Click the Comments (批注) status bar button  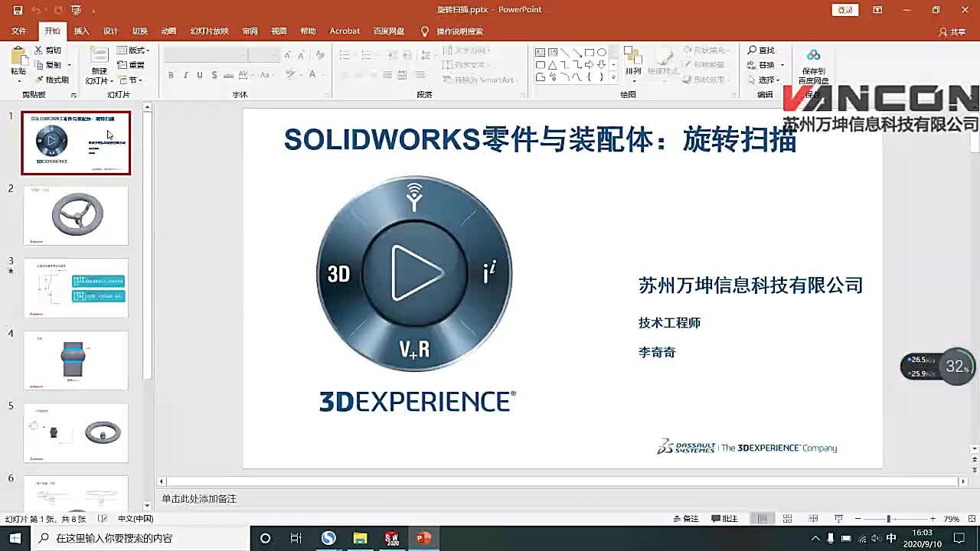[x=724, y=519]
